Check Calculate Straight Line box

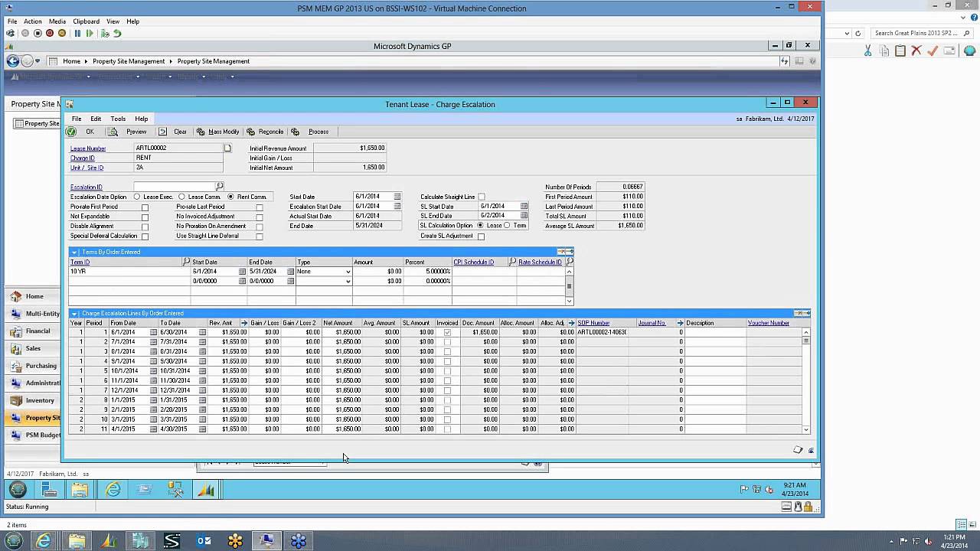tap(482, 197)
